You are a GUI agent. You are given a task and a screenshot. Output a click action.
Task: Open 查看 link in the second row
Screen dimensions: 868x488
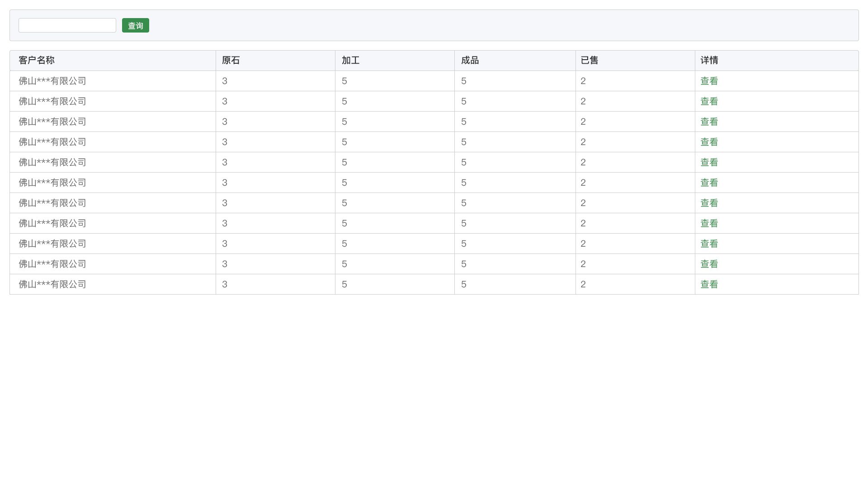pyautogui.click(x=709, y=101)
